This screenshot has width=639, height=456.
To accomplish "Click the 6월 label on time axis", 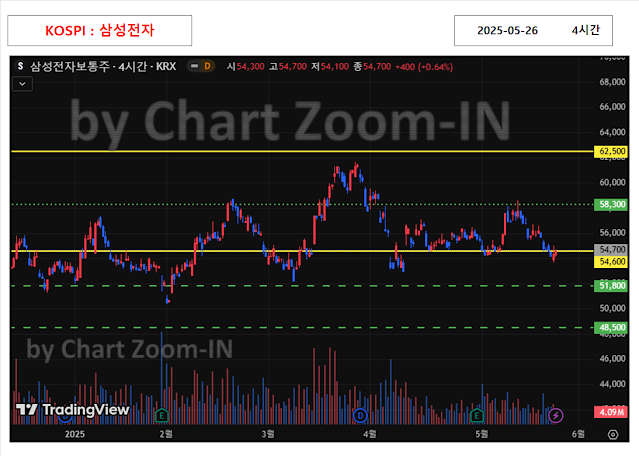I will pyautogui.click(x=578, y=434).
